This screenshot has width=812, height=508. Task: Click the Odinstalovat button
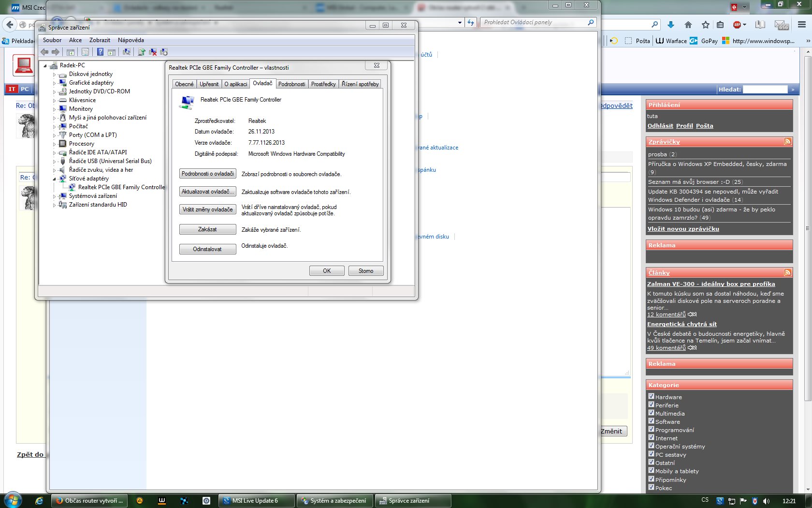[x=208, y=249]
